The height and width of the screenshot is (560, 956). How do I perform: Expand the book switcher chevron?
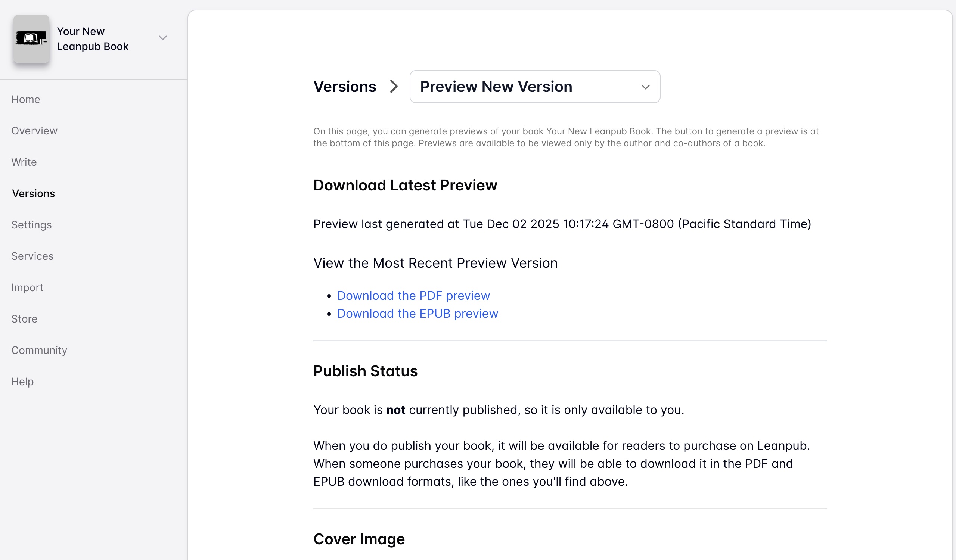[163, 38]
